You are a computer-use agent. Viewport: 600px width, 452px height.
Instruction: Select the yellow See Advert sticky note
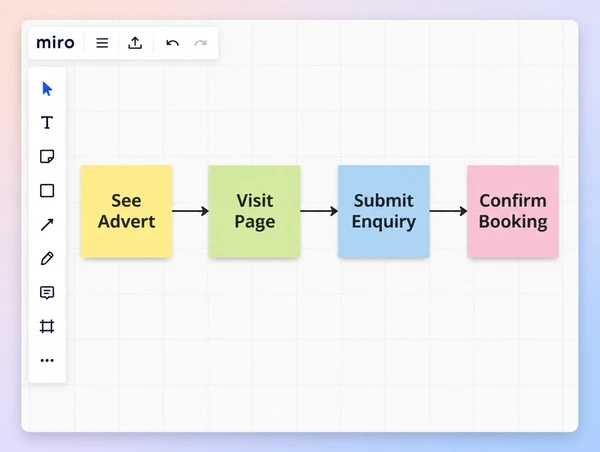coord(126,211)
